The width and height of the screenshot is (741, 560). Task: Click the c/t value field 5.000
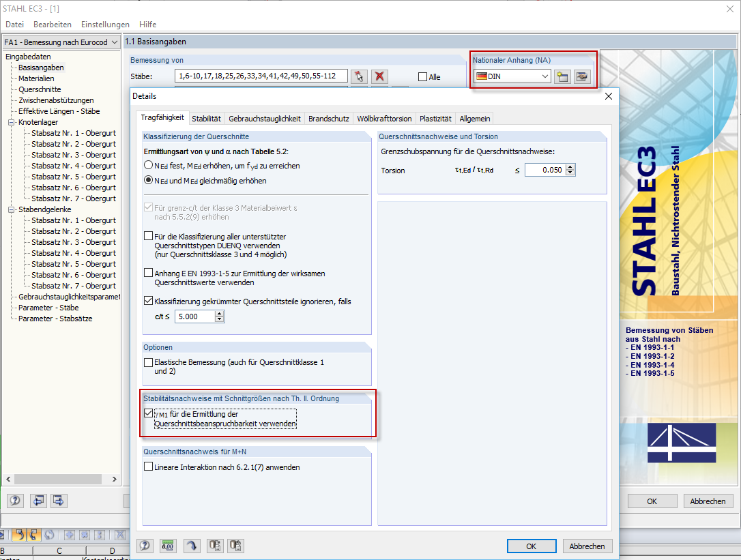[x=195, y=316]
